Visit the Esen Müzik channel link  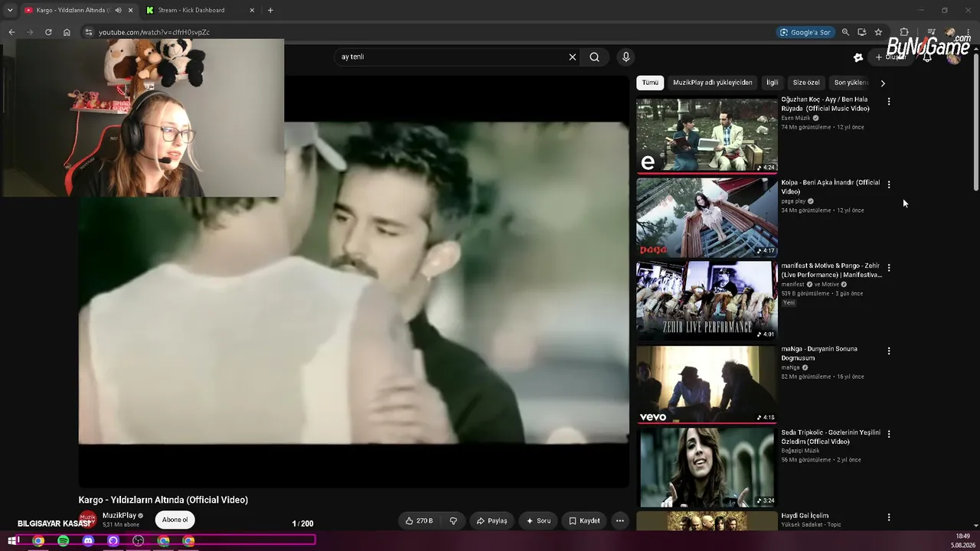coord(795,119)
